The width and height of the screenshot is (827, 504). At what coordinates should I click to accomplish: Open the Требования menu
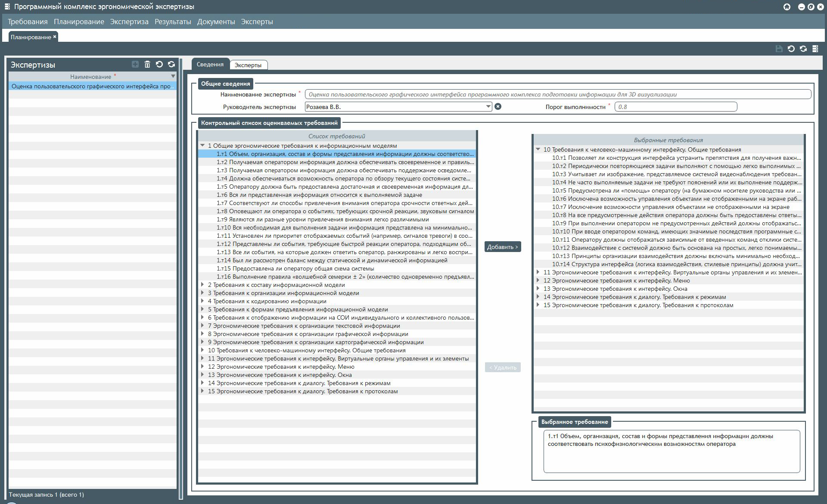[x=28, y=22]
